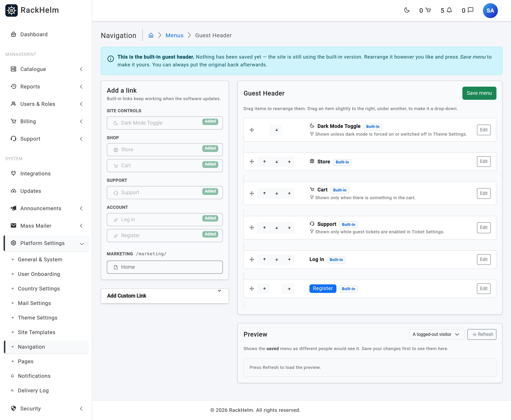
Task: Go to home via breadcrumb house icon
Action: point(151,35)
